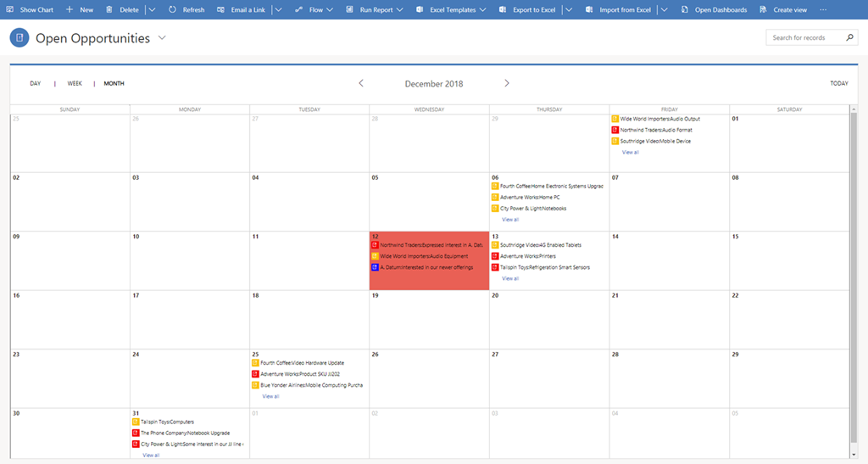Switch to the Day view
The height and width of the screenshot is (464, 868).
pyautogui.click(x=35, y=83)
